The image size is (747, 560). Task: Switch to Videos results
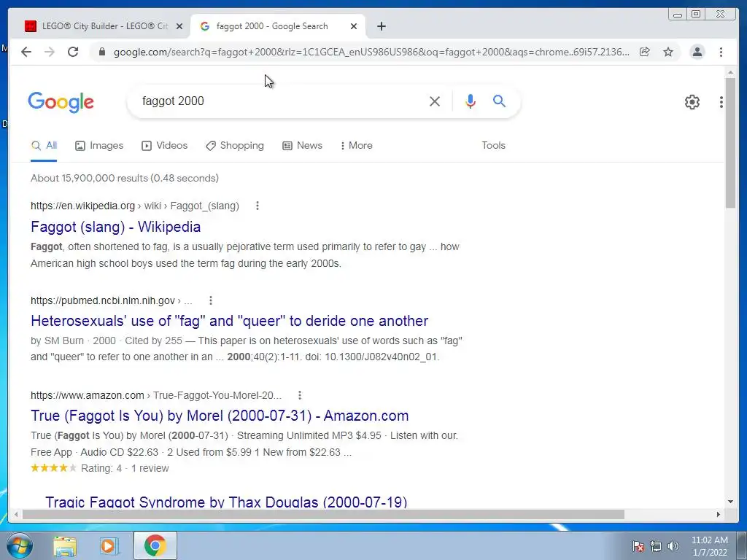click(164, 146)
